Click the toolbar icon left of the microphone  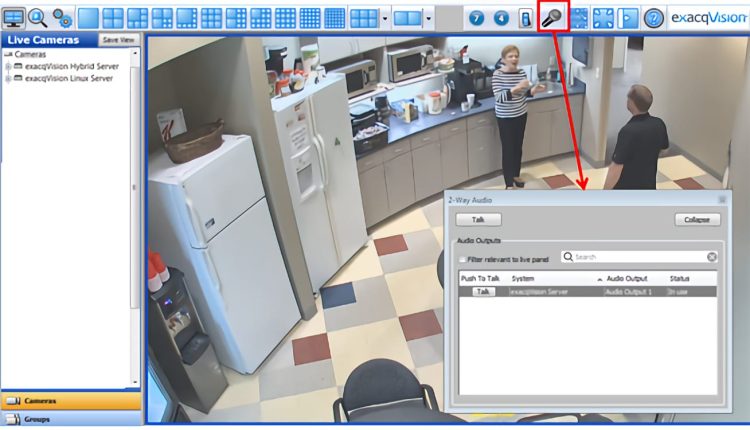point(525,19)
